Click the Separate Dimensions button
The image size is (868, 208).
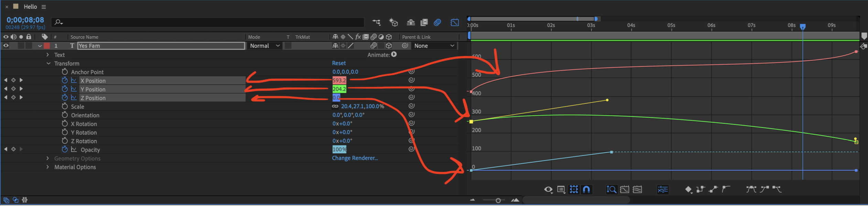coord(663,189)
